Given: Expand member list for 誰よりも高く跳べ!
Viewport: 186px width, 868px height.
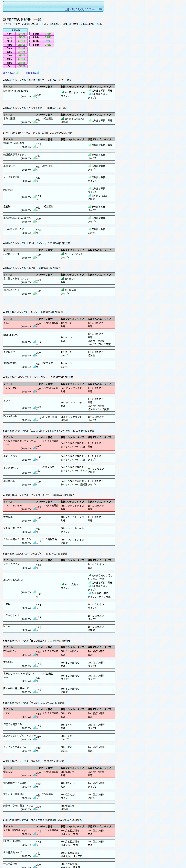Looking at the screenshot, I should 37,597.
